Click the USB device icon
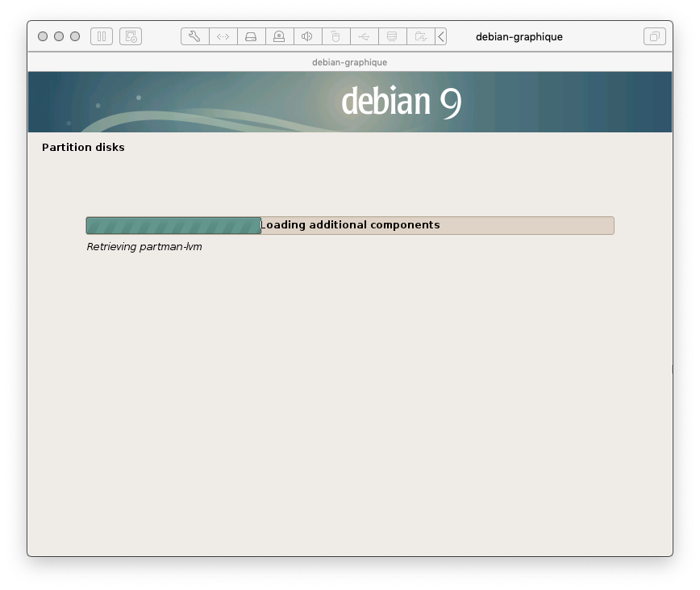This screenshot has height=590, width=700. [x=364, y=36]
